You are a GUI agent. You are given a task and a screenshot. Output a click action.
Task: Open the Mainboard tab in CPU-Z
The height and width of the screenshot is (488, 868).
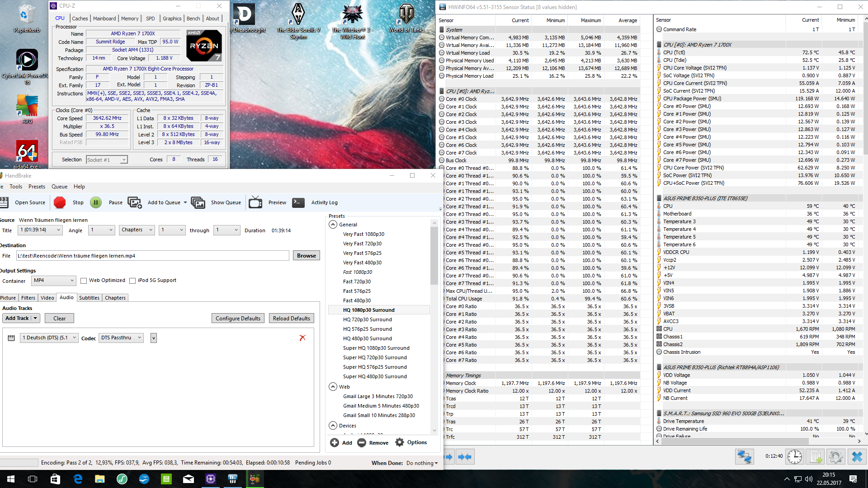click(x=104, y=19)
